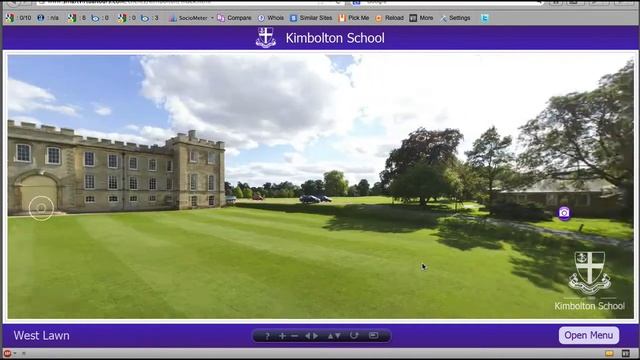Click the Compare toolbar button
The height and width of the screenshot is (360, 640).
pos(235,18)
